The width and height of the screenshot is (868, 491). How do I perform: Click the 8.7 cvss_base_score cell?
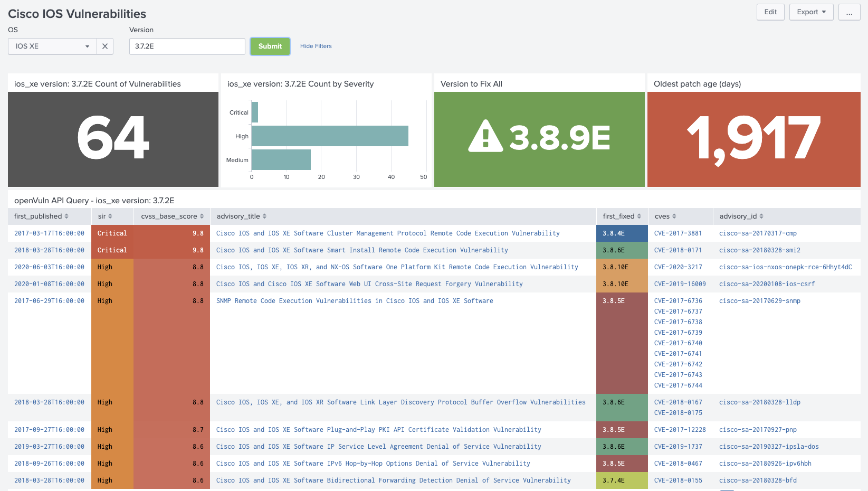(171, 430)
